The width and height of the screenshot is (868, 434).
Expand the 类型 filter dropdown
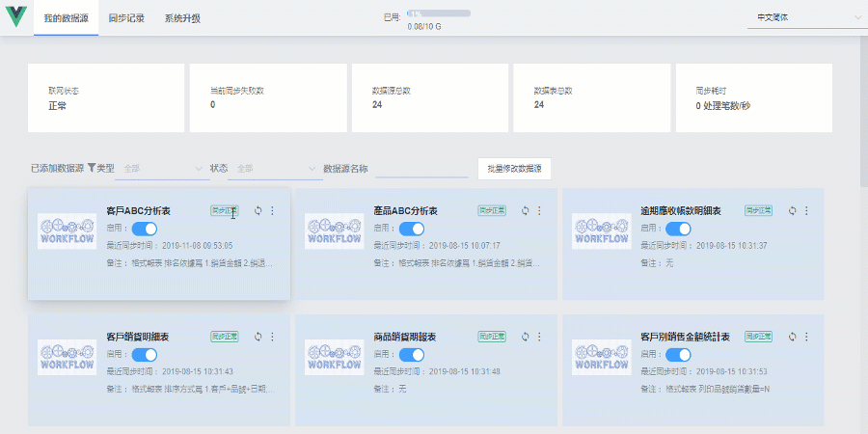[x=162, y=169]
